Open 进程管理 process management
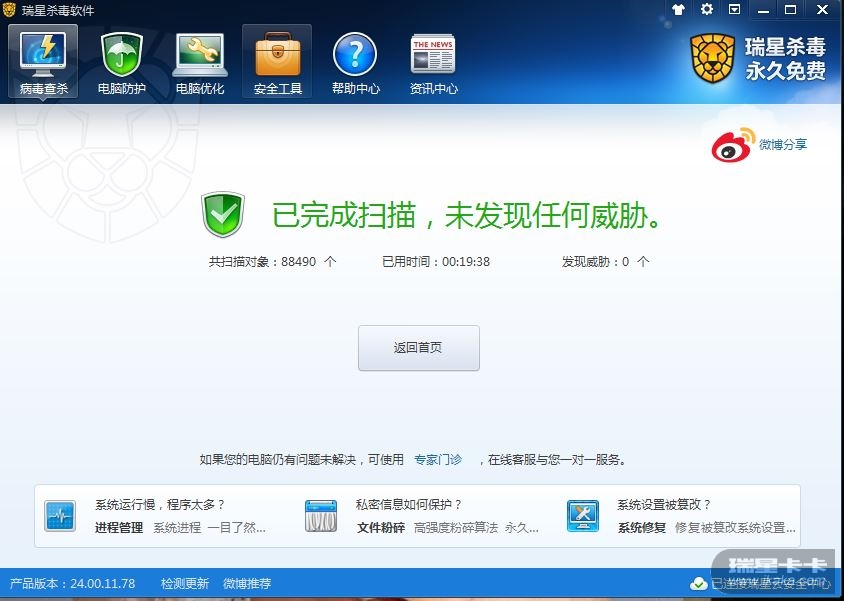The height and width of the screenshot is (601, 844). [x=119, y=528]
